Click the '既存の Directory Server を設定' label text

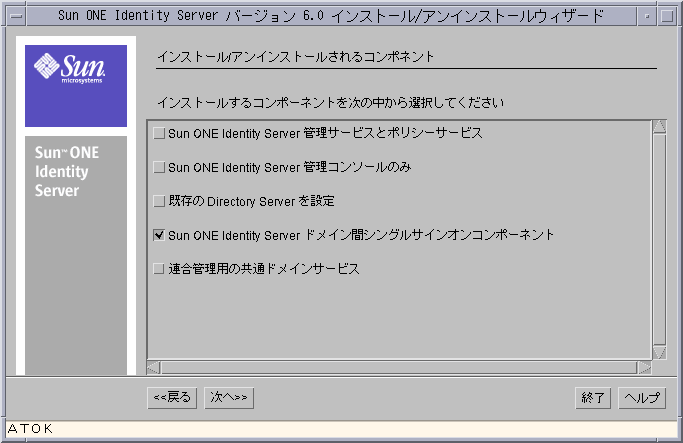click(251, 201)
